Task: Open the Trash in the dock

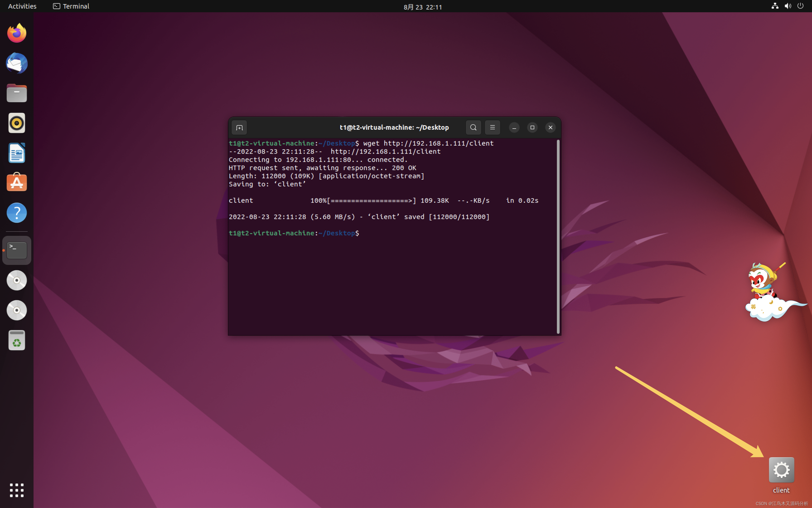Action: tap(17, 340)
